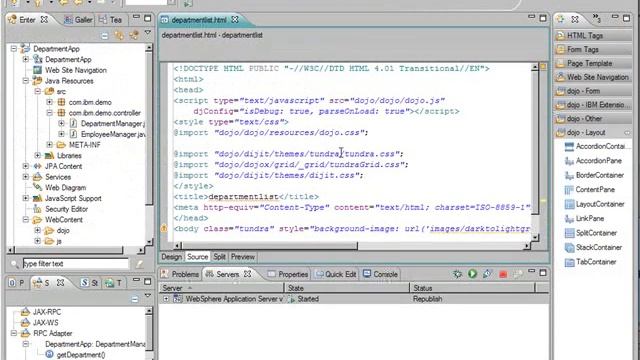Expand META-INF folder
This screenshot has height=360, width=640.
coord(49,144)
